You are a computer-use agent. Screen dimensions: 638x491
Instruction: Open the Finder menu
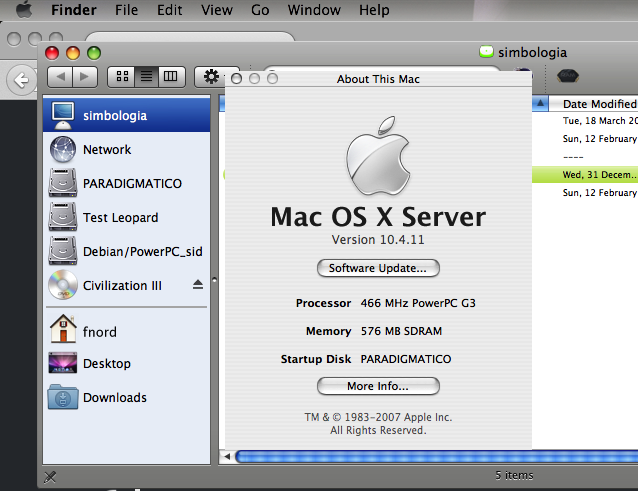pos(74,10)
